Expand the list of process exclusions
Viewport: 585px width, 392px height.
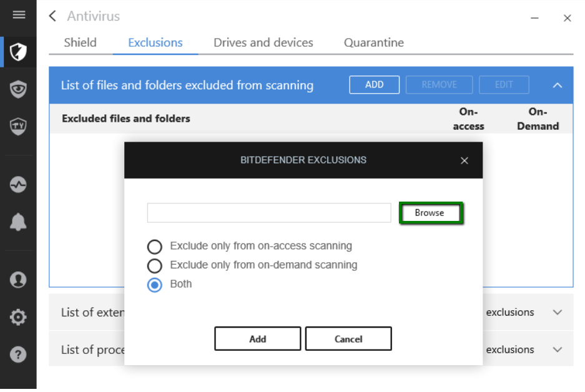click(x=558, y=350)
